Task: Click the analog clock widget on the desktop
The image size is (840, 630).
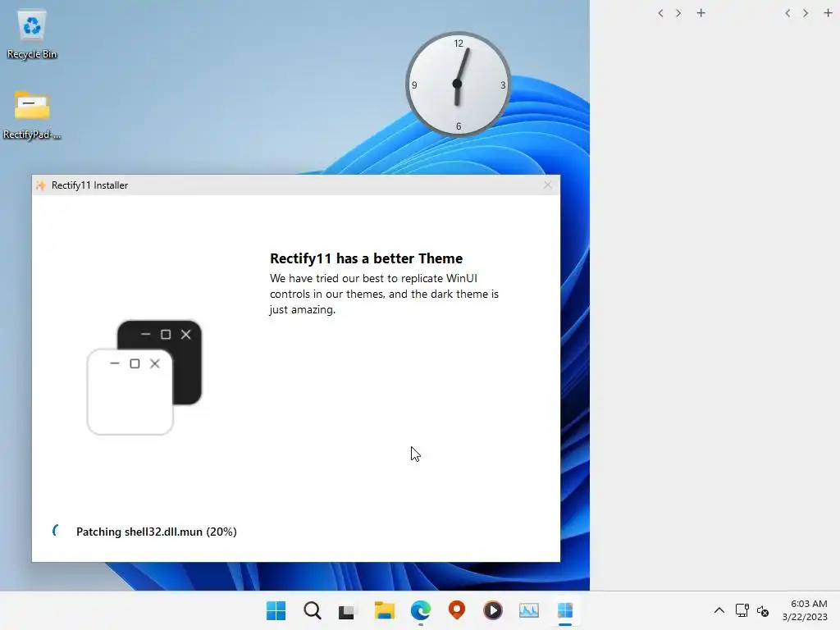Action: 458,84
